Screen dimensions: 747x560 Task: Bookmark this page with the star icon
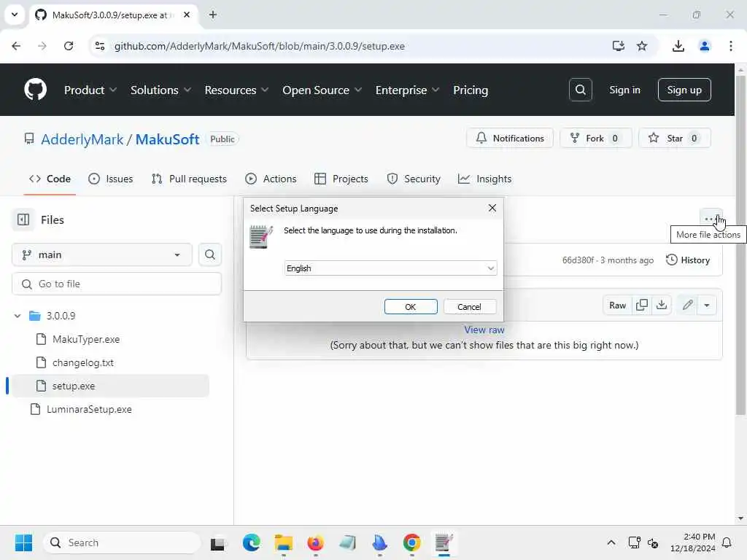coord(642,46)
